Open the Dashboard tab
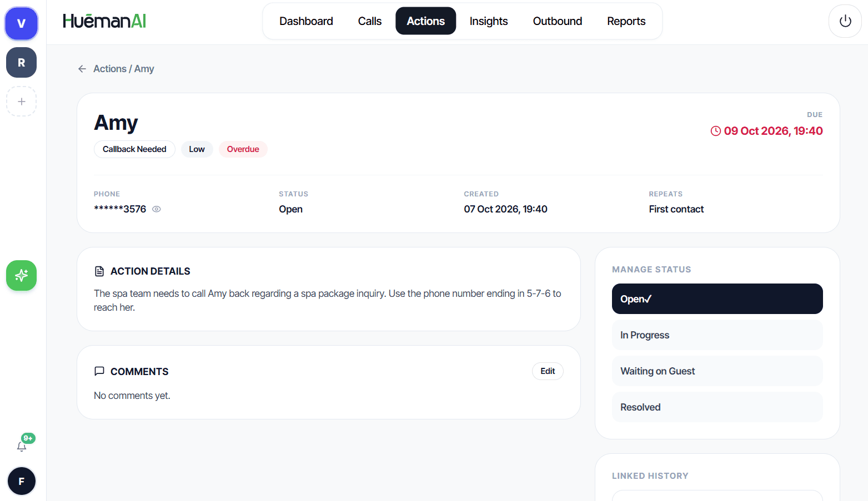The height and width of the screenshot is (501, 868). tap(306, 21)
